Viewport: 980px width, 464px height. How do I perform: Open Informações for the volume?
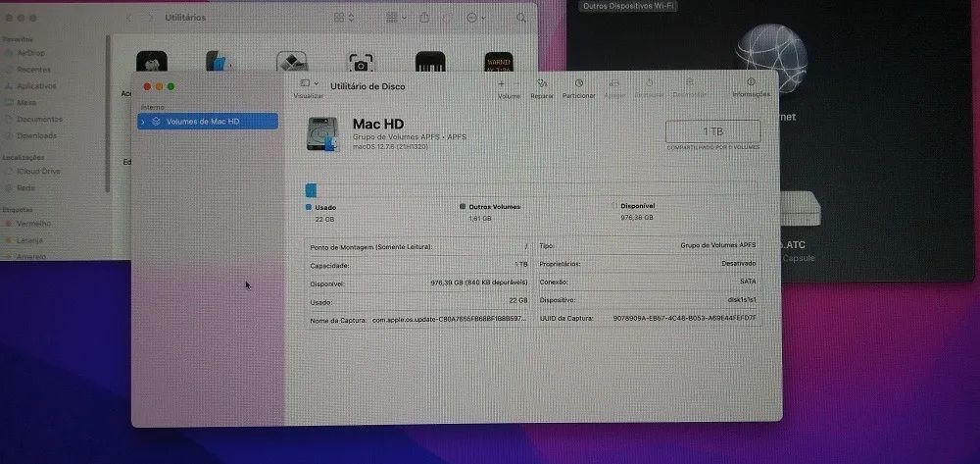752,82
